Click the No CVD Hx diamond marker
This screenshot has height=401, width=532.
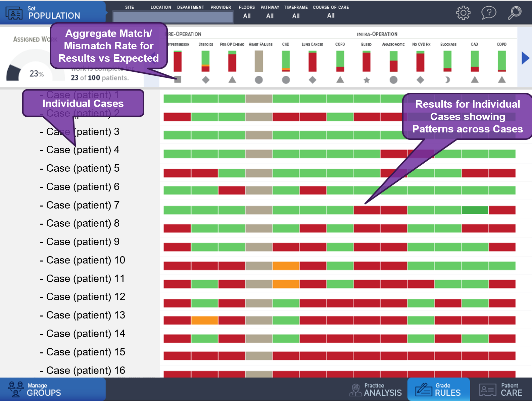420,80
